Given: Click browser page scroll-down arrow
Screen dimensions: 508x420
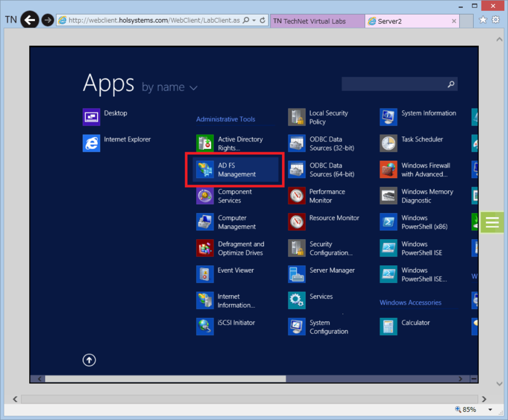Looking at the screenshot, I should point(499,384).
